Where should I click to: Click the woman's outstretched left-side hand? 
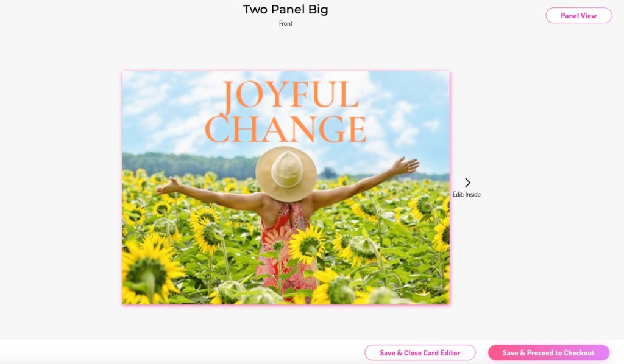coord(168,186)
